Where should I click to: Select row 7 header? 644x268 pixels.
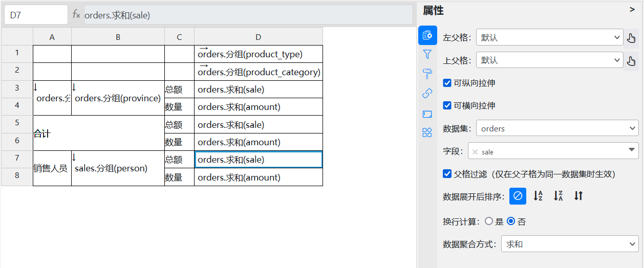17,159
